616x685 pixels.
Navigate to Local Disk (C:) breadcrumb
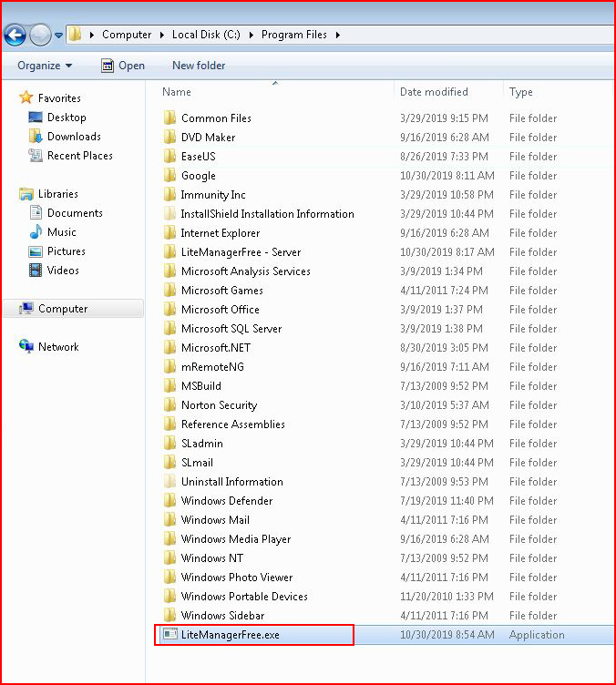(x=206, y=35)
